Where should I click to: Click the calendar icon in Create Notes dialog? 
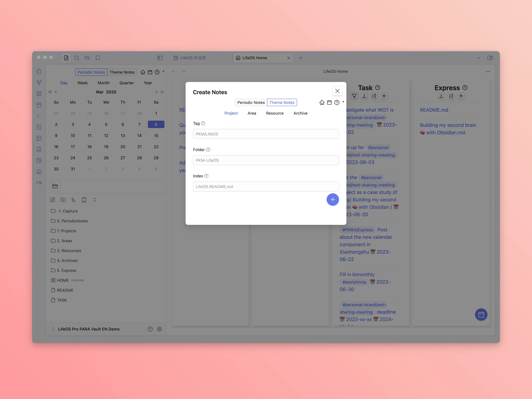[x=329, y=102]
